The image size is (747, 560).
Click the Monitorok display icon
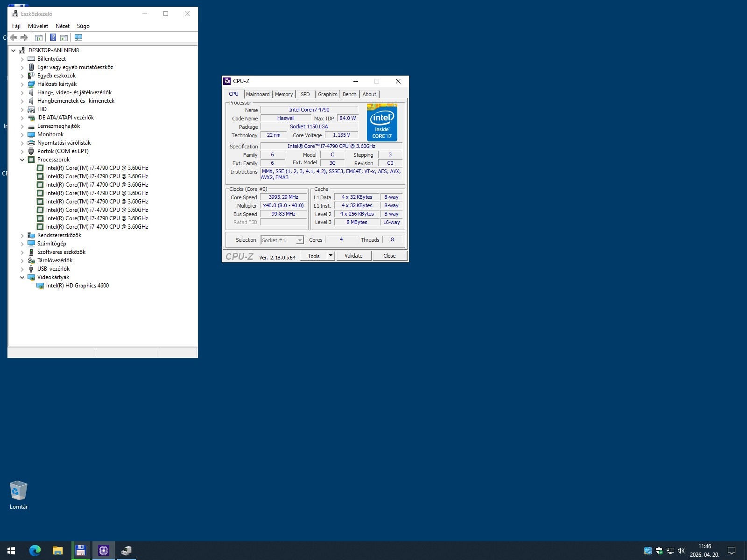(31, 134)
